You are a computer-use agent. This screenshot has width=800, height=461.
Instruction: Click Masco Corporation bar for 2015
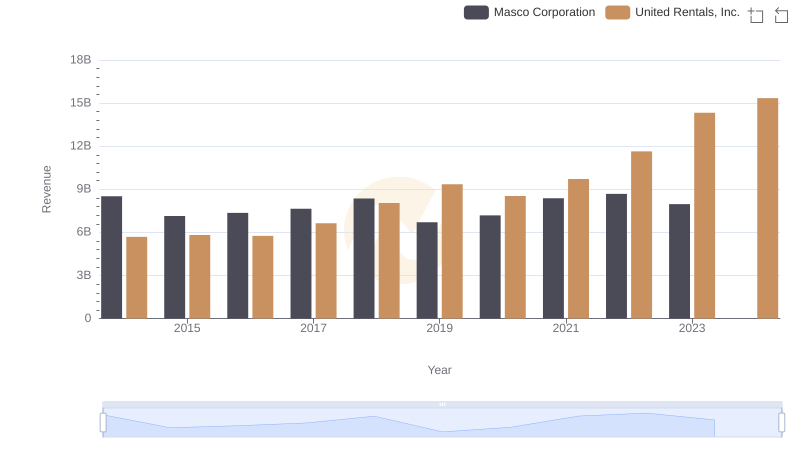(x=174, y=267)
